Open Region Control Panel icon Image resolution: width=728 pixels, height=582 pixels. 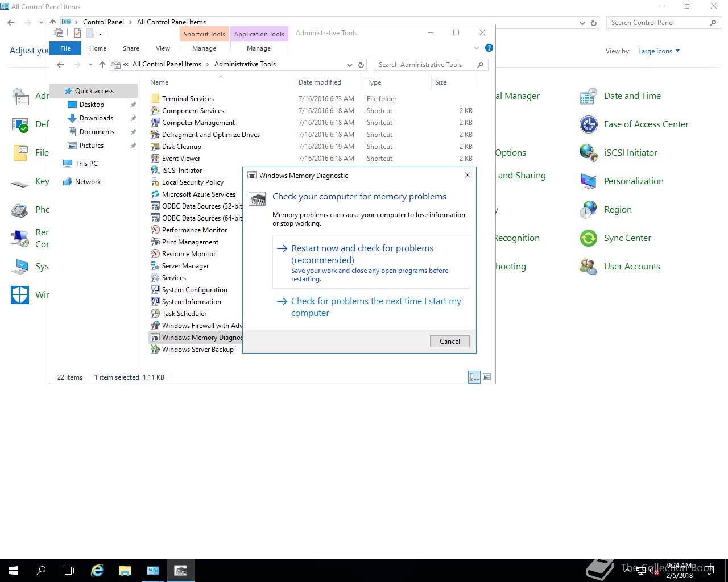(588, 210)
